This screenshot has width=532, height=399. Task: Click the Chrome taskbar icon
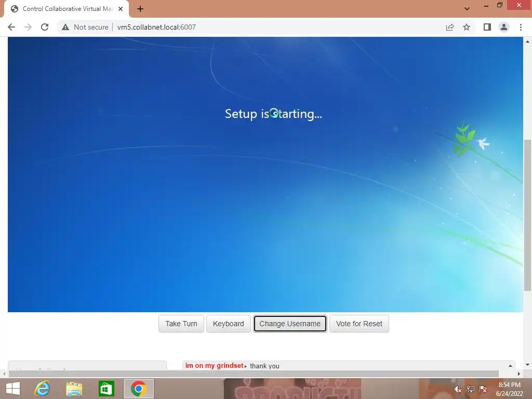pos(138,389)
